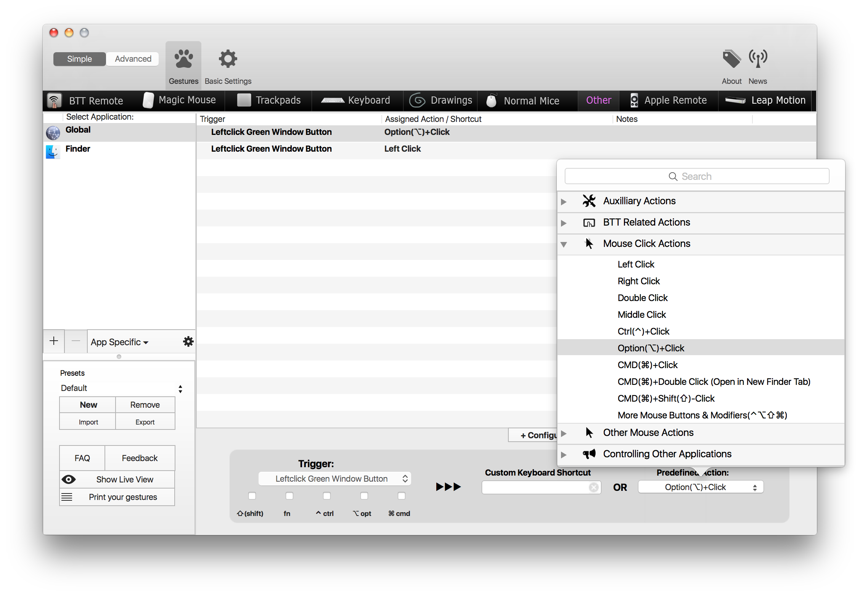Screen dimensions: 868x596
Task: Click the predefined action Search field
Action: tap(696, 176)
